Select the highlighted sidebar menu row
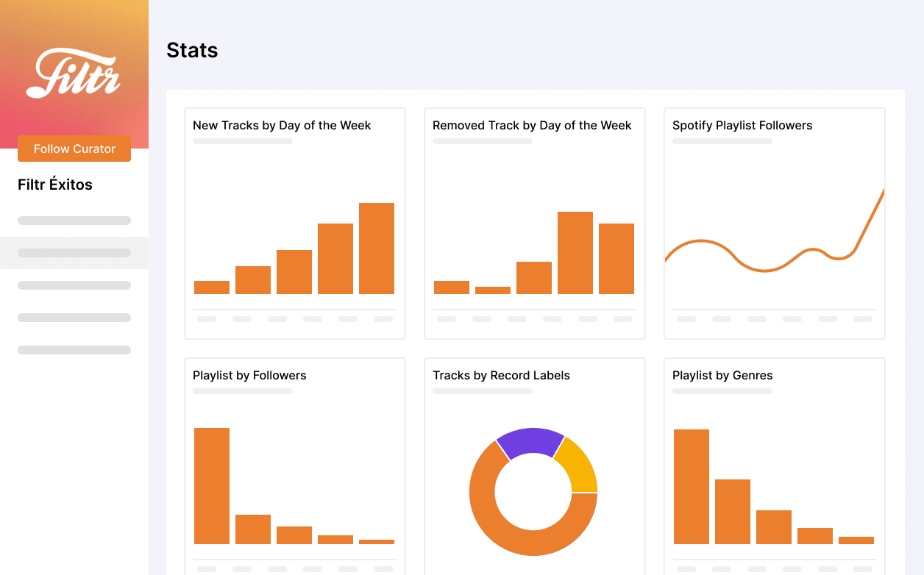This screenshot has height=575, width=924. tap(74, 253)
